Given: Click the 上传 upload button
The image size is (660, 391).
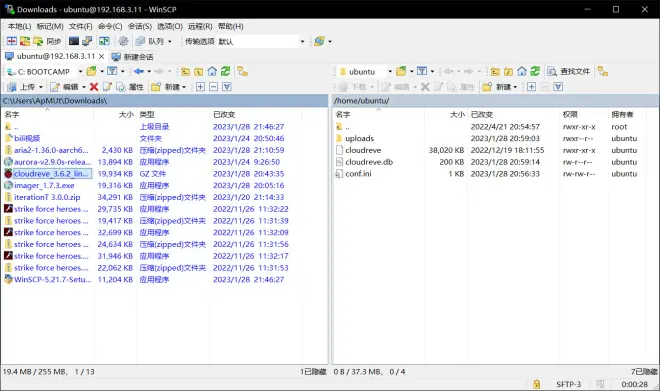Looking at the screenshot, I should 25,87.
